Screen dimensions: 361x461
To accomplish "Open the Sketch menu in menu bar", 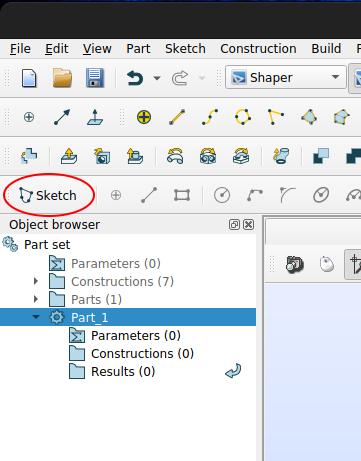I will point(185,49).
